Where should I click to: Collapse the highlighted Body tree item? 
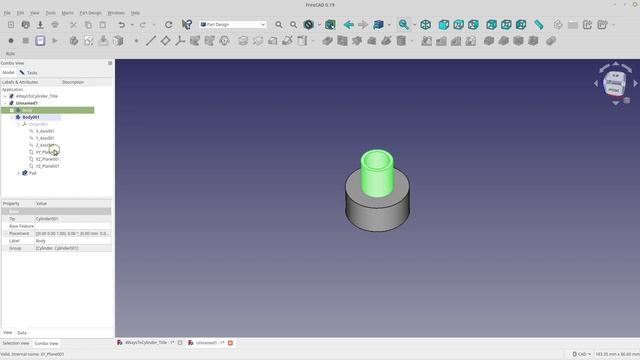12,110
